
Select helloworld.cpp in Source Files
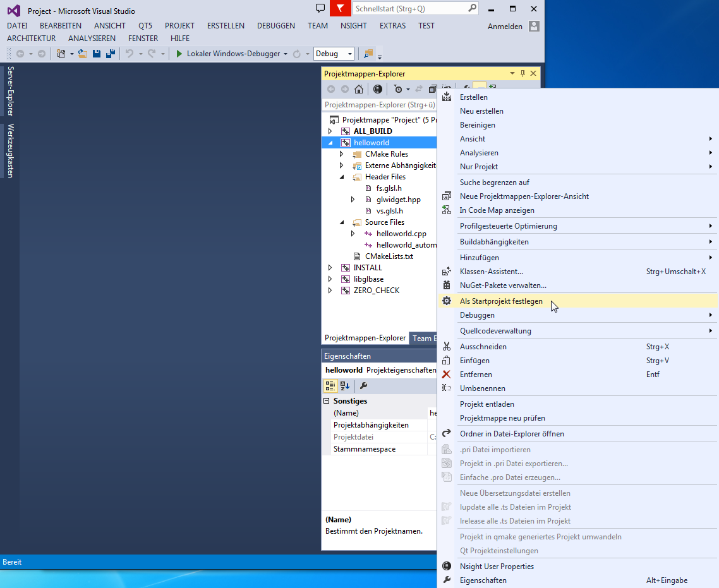pyautogui.click(x=401, y=234)
